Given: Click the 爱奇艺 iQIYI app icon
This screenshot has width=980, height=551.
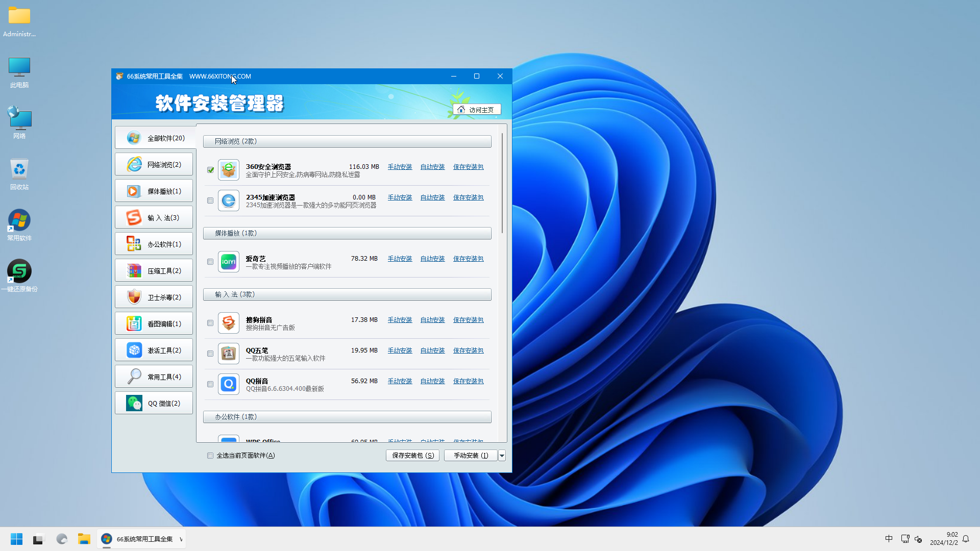Looking at the screenshot, I should pyautogui.click(x=229, y=262).
